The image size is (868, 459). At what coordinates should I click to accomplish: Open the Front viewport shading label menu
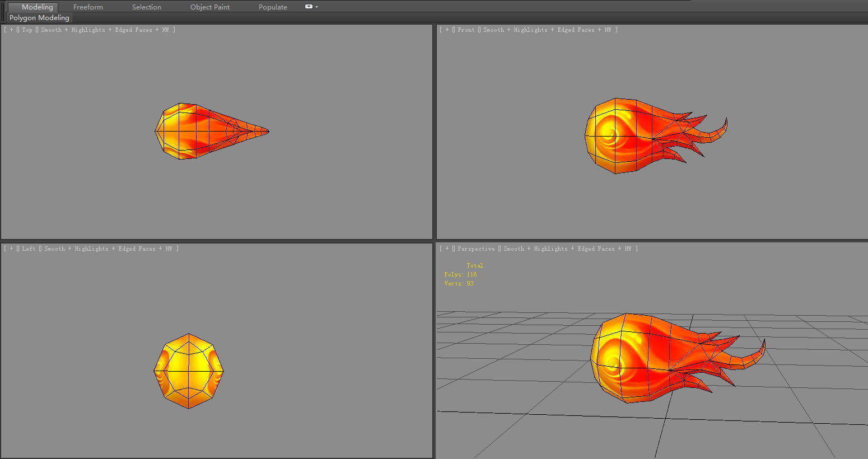547,30
